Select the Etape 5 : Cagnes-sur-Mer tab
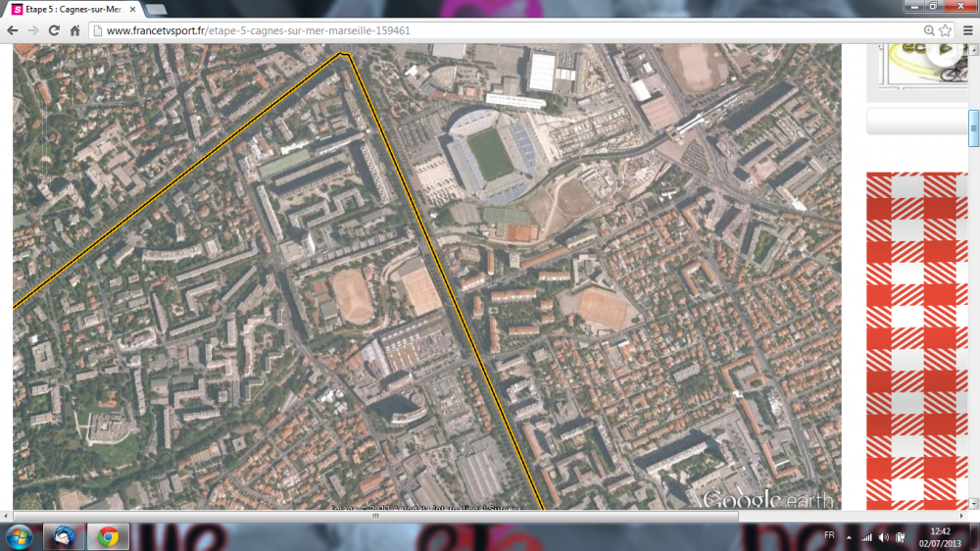This screenshot has width=980, height=551. click(x=73, y=10)
